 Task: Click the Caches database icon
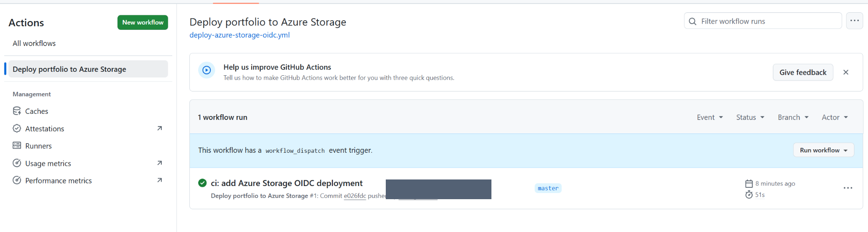click(17, 111)
